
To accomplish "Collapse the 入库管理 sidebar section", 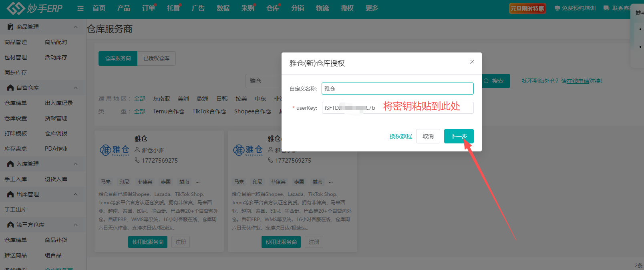I will click(75, 164).
